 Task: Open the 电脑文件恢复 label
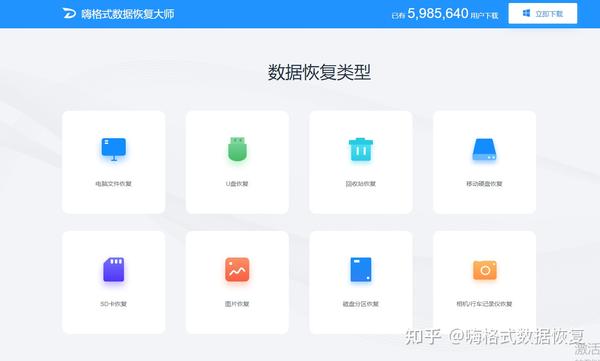click(x=113, y=184)
